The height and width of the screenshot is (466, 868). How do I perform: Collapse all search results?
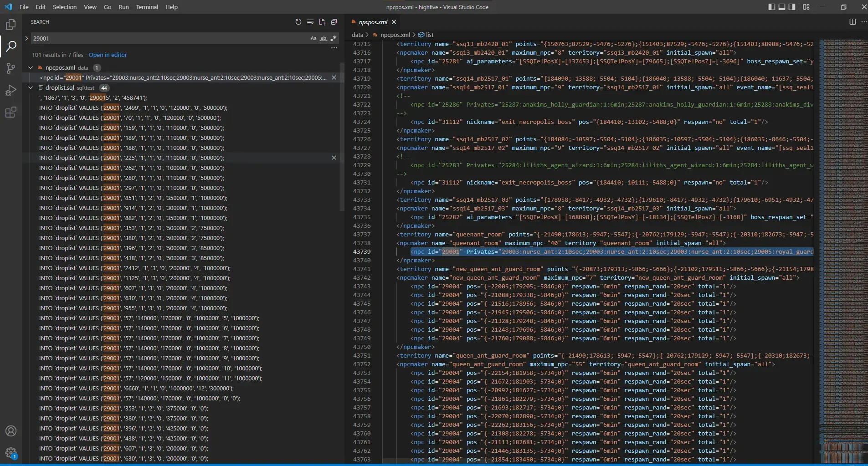(334, 22)
